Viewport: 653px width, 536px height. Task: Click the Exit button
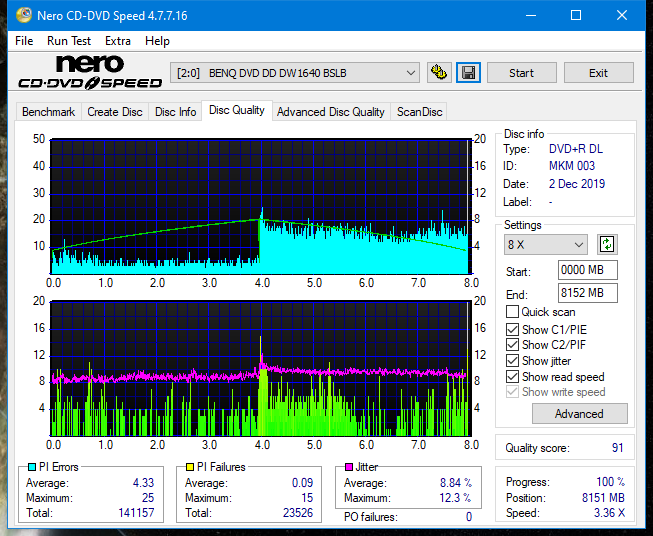pyautogui.click(x=598, y=73)
